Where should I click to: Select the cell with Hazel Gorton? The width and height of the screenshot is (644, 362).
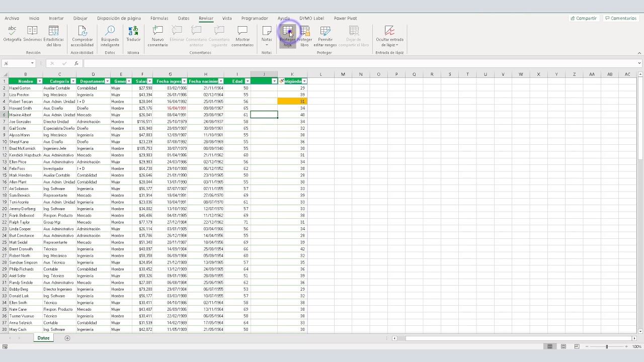click(x=25, y=88)
